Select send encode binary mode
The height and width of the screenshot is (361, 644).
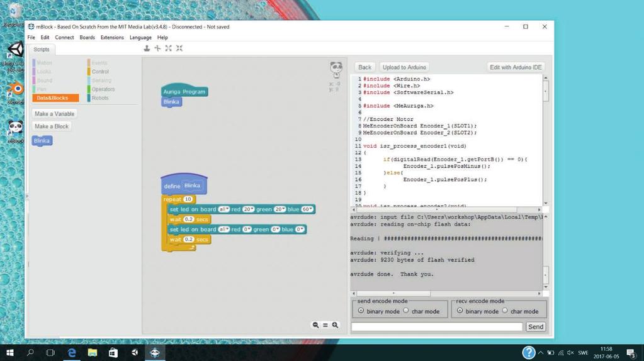361,311
